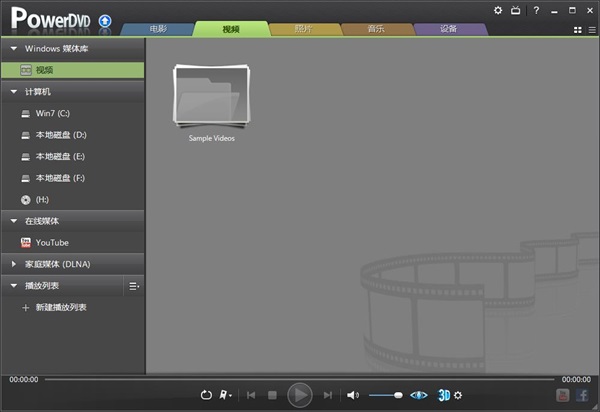Mute audio with the speaker icon

pyautogui.click(x=353, y=395)
